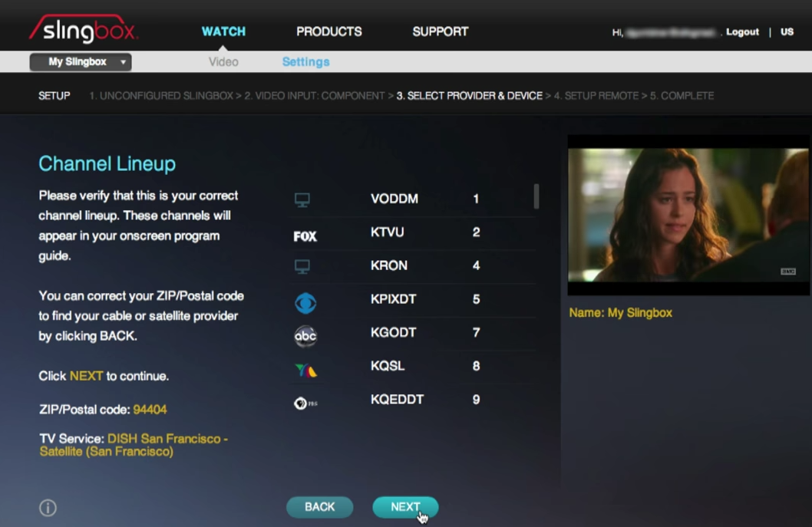The width and height of the screenshot is (812, 527).
Task: Open the SUPPORT menu
Action: (440, 31)
